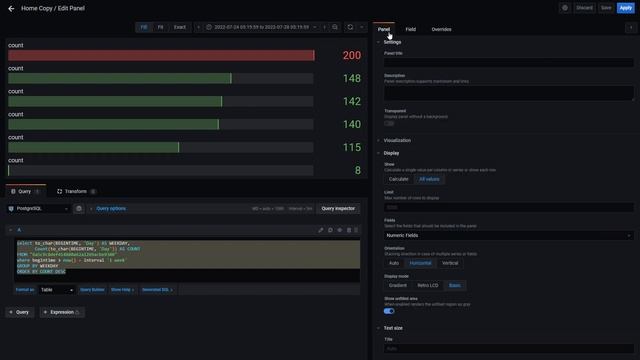Add a new Expression
The width and height of the screenshot is (640, 360).
click(x=62, y=312)
